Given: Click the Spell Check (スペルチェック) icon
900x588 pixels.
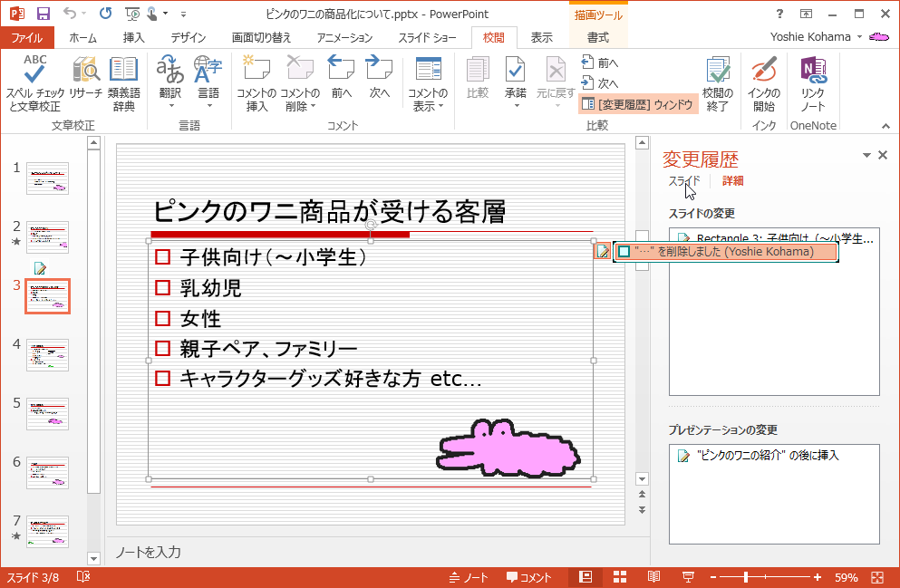Looking at the screenshot, I should (35, 71).
